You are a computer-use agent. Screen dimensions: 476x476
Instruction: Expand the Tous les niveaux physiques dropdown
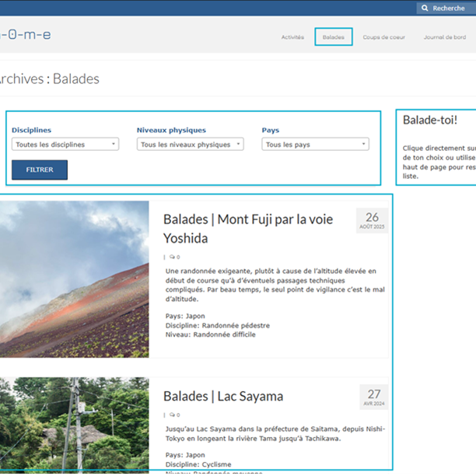pyautogui.click(x=191, y=144)
